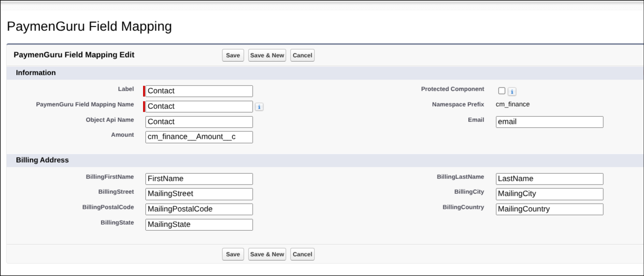Click the BillingLastName label
The image size is (644, 276).
coord(460,177)
